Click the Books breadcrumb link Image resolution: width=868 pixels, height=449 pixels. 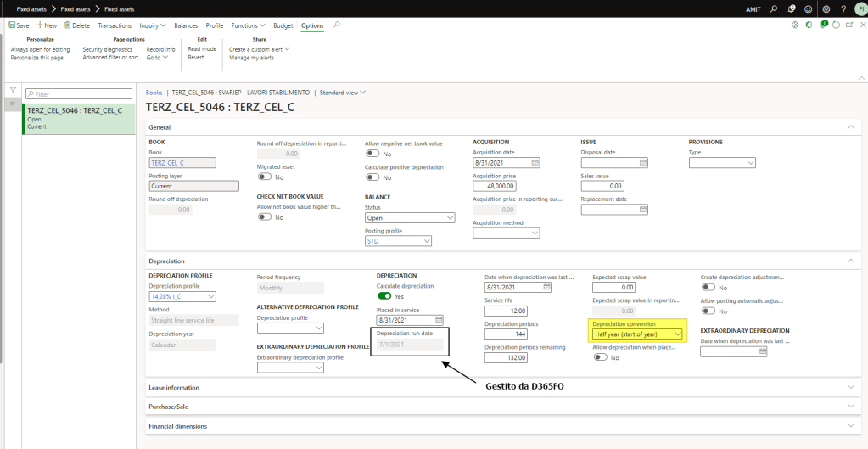click(x=154, y=92)
